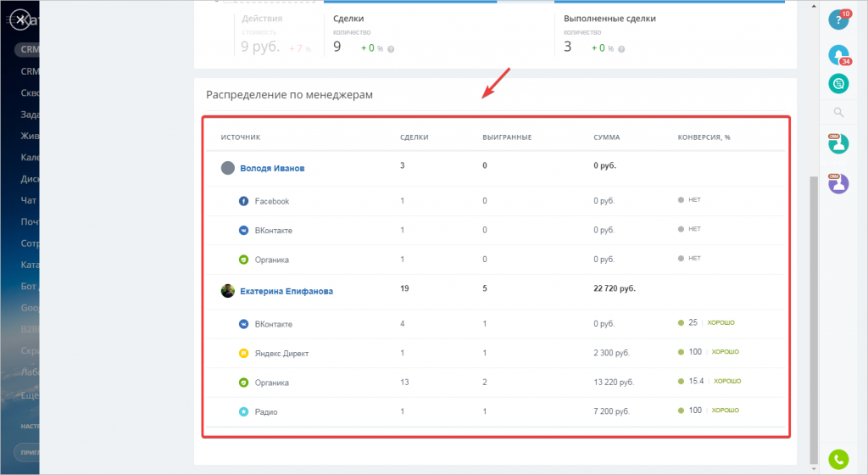This screenshot has width=868, height=475.
Task: Click help icon near Выполненные сделки percent
Action: (x=621, y=49)
